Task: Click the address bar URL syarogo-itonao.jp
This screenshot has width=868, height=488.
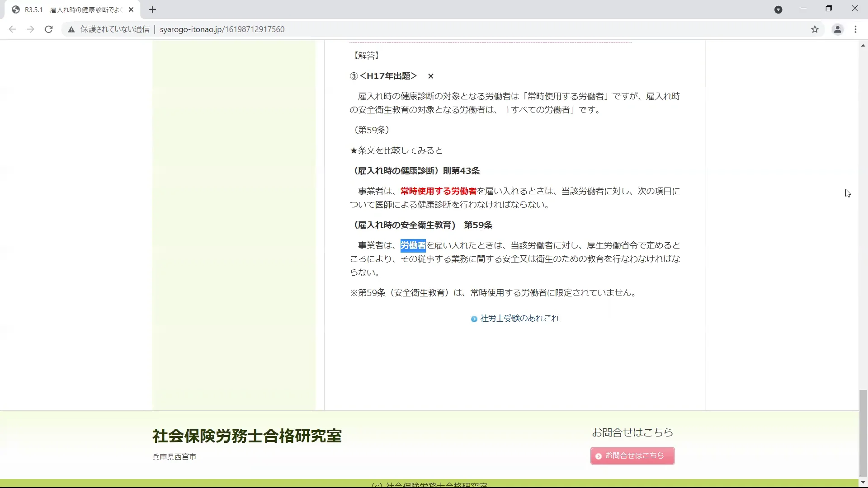Action: tap(222, 29)
